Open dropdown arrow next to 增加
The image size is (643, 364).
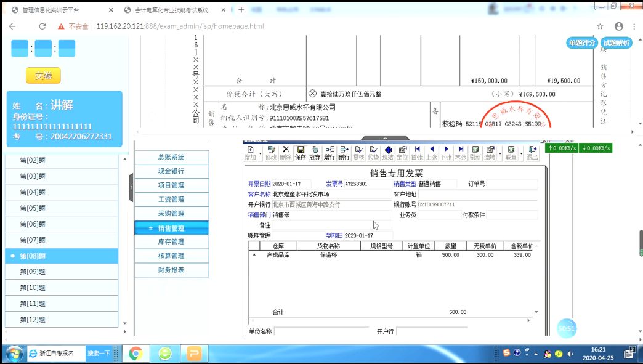point(261,153)
